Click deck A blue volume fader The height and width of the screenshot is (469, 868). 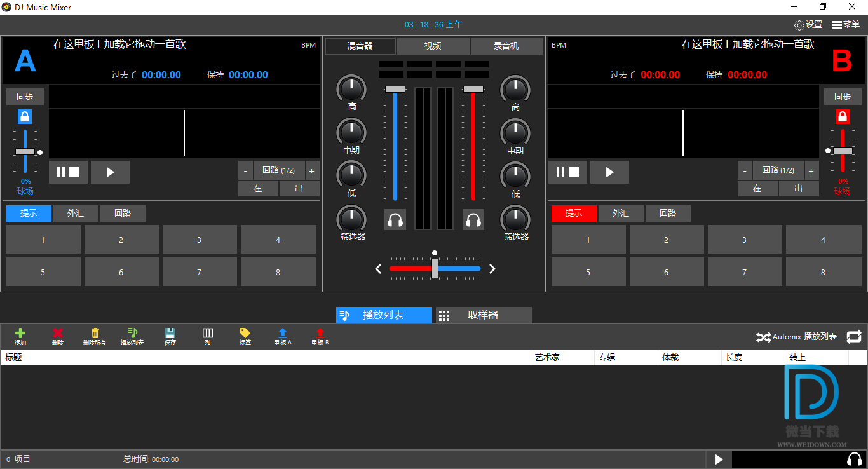coord(395,90)
